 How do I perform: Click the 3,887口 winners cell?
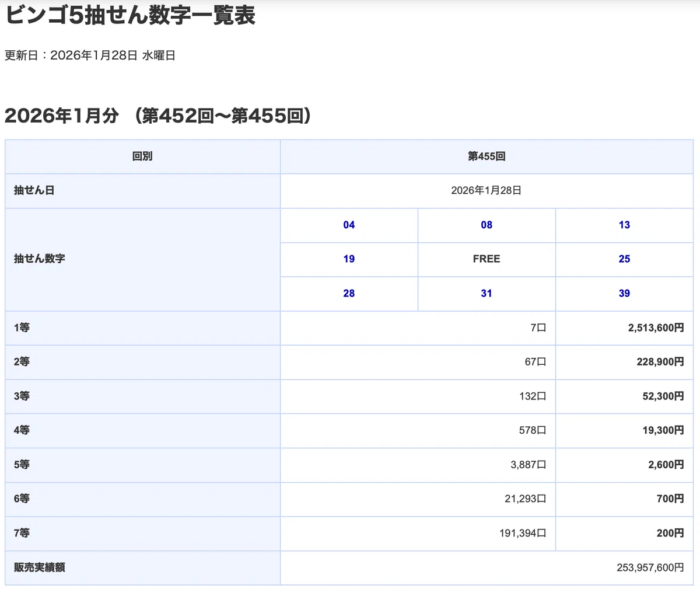418,465
